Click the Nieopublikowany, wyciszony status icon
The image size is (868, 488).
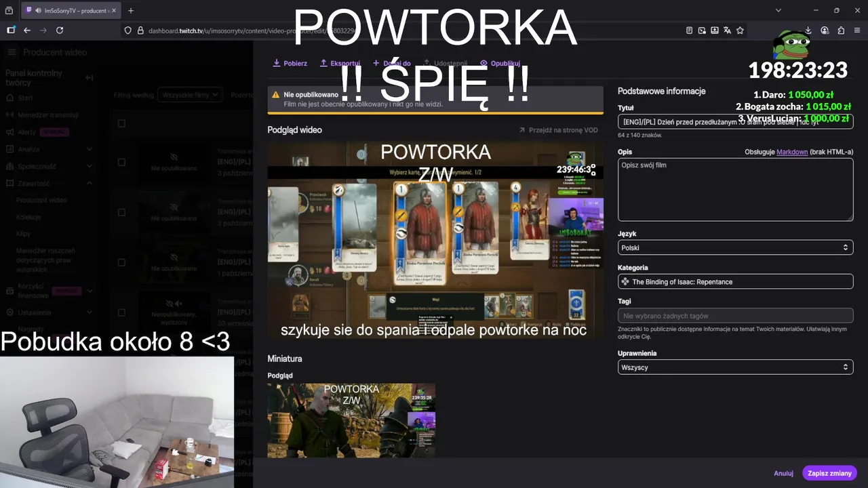click(x=174, y=303)
